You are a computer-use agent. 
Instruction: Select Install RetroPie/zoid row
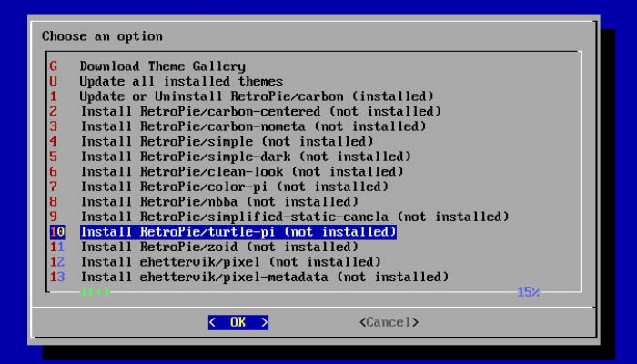pos(204,247)
